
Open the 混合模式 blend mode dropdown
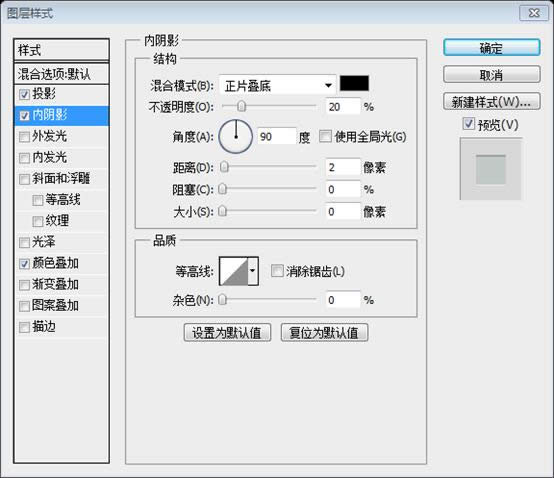click(277, 85)
